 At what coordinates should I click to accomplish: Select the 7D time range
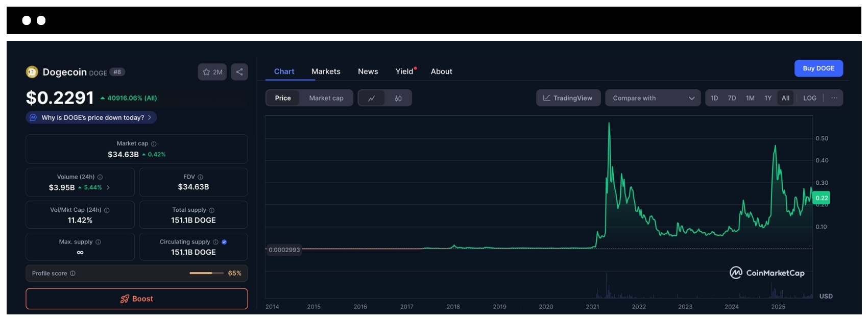732,98
